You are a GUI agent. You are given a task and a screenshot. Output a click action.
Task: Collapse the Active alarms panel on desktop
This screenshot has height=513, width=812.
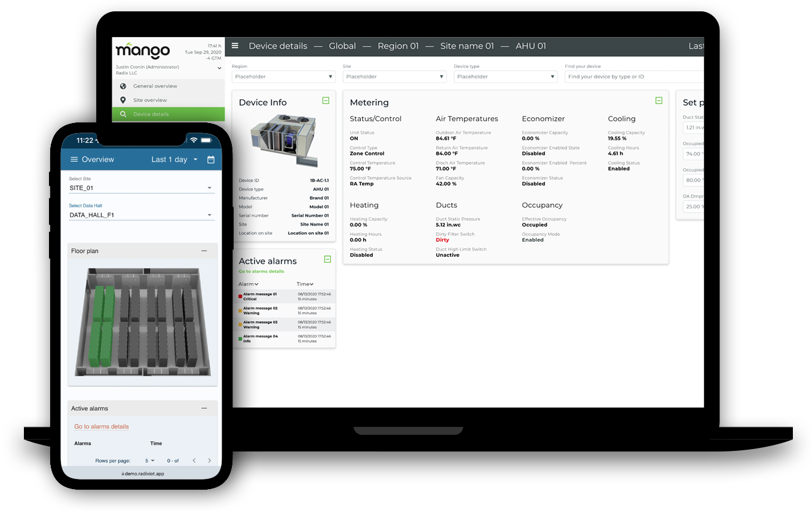click(327, 259)
